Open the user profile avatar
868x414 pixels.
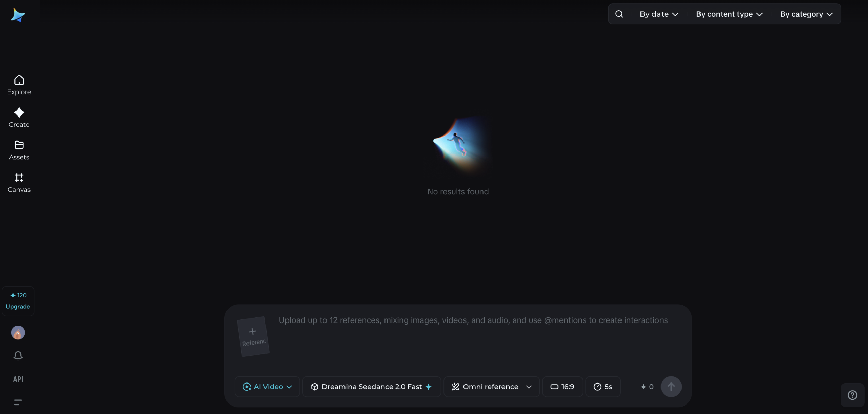click(18, 333)
